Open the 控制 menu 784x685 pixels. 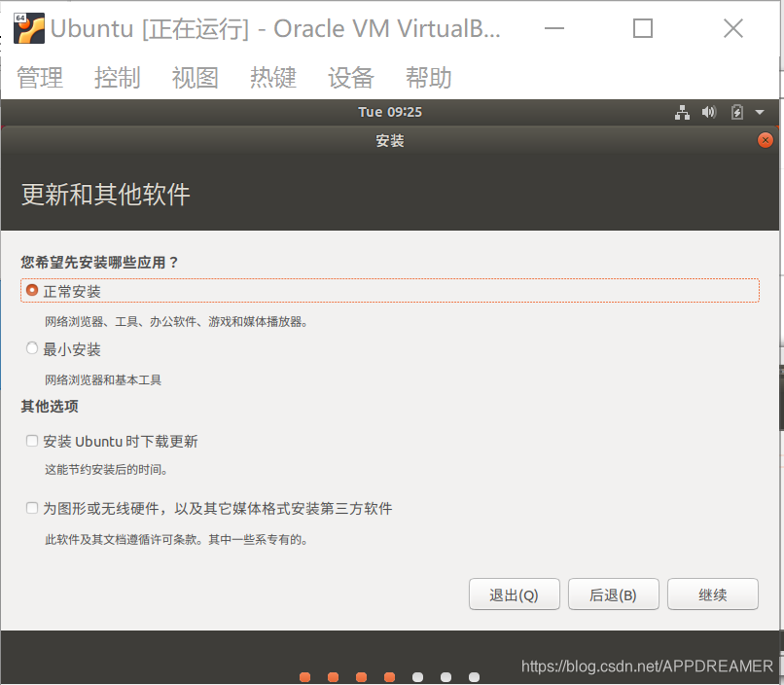coord(118,78)
